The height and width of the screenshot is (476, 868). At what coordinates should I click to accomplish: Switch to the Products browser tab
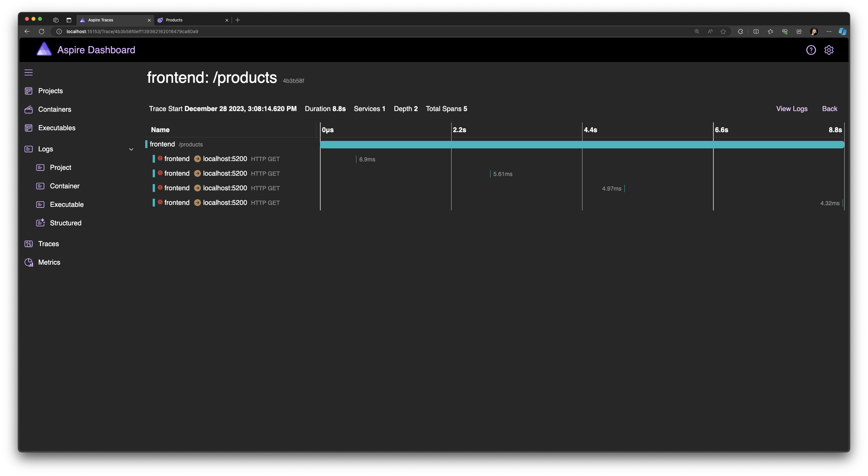pos(192,20)
